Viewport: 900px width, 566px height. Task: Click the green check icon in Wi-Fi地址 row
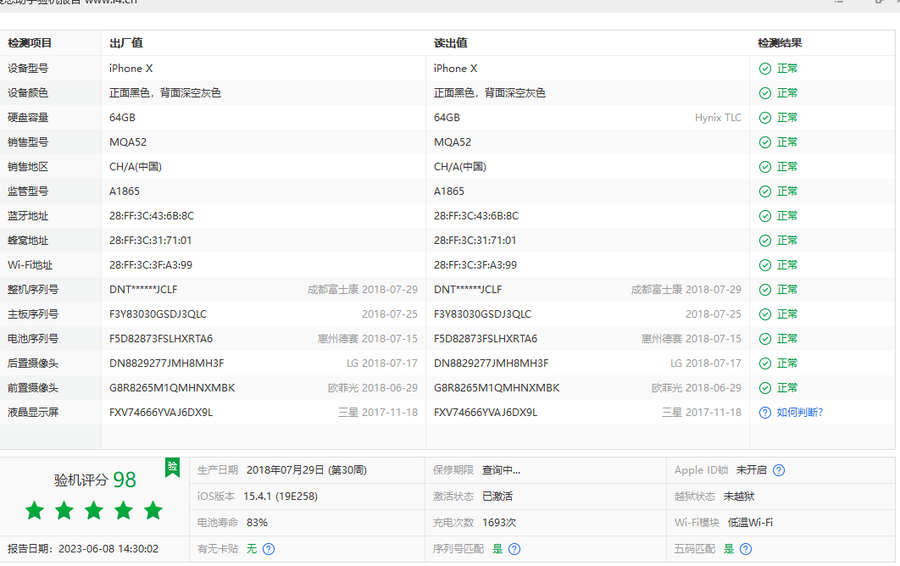pos(765,265)
